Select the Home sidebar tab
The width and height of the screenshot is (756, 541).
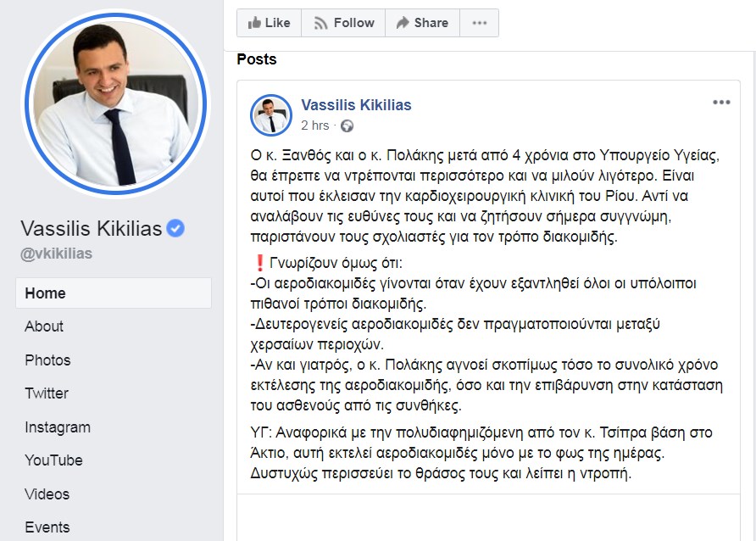coord(114,293)
